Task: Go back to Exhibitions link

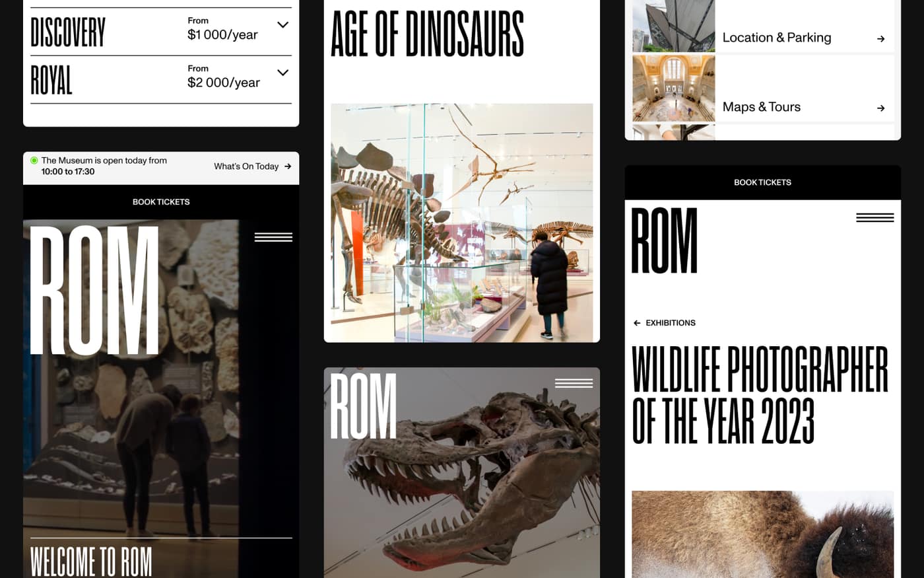Action: coord(671,323)
